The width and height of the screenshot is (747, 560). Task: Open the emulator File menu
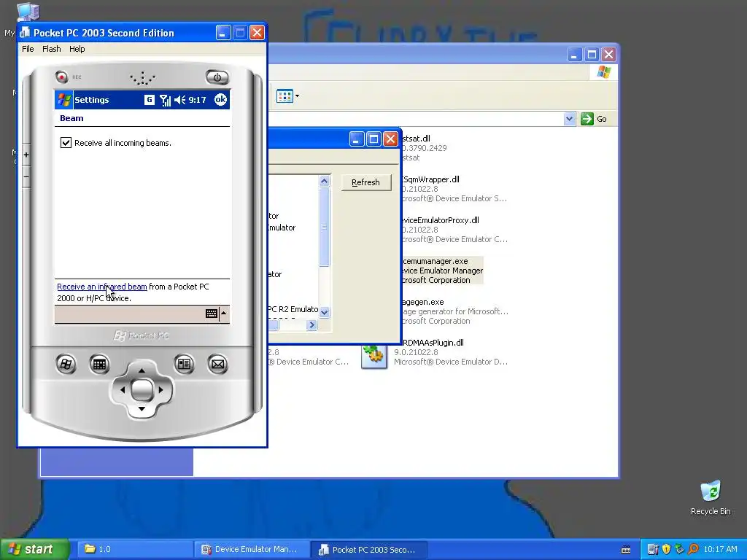click(28, 49)
